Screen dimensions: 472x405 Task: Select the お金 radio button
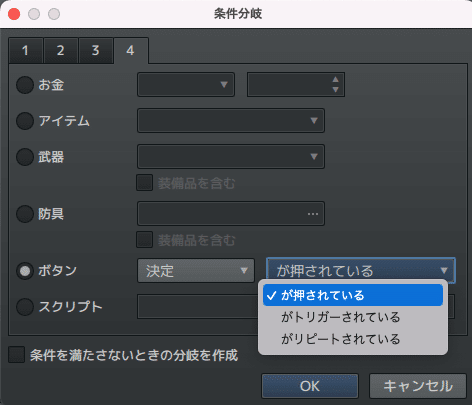(25, 85)
